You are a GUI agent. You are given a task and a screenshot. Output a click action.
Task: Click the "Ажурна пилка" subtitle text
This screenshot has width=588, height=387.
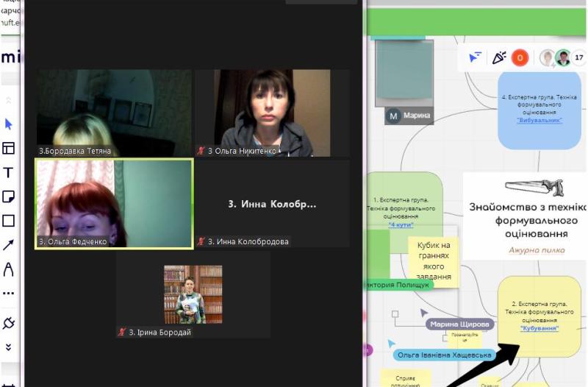[x=537, y=250]
